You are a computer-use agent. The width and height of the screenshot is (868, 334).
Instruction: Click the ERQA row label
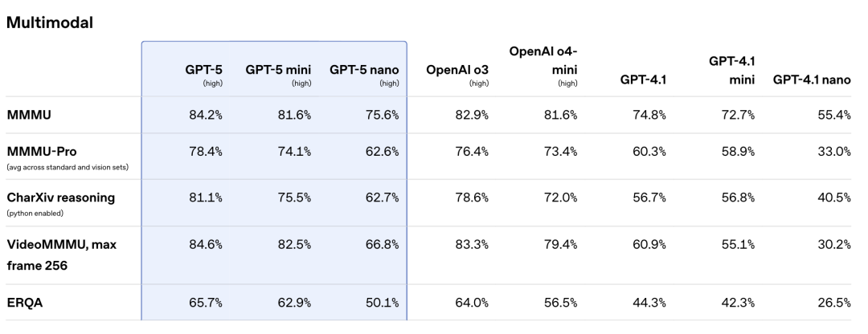24,303
